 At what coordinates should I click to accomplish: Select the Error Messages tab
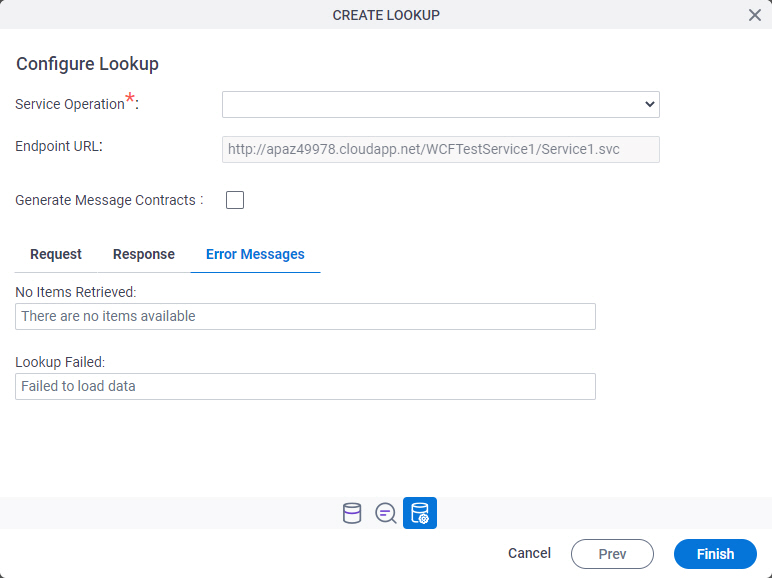point(255,255)
